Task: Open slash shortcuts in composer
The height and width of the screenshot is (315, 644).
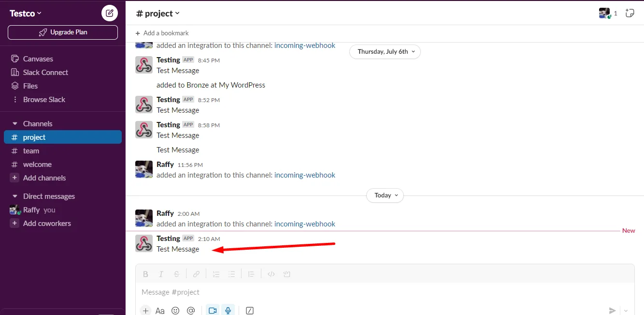Action: click(x=250, y=311)
